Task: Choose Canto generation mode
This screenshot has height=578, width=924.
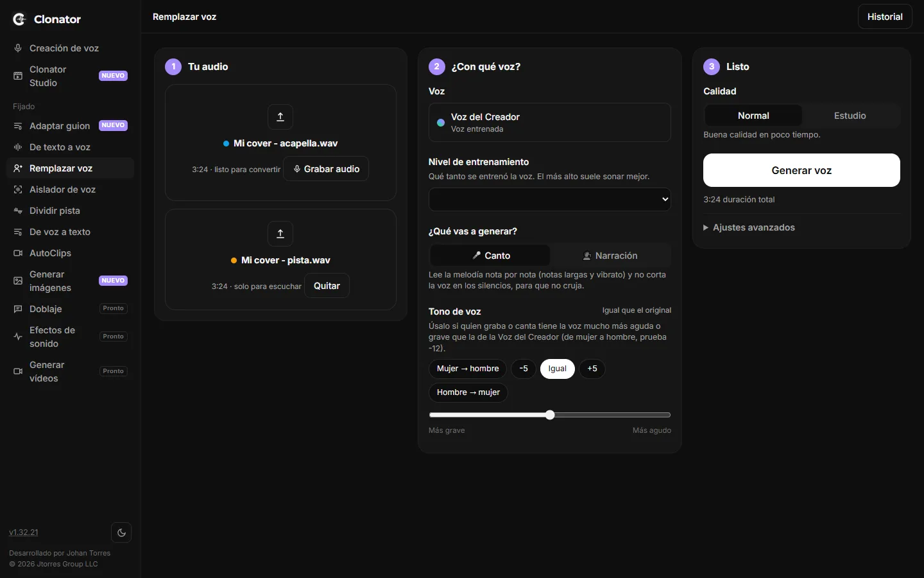Action: [490, 256]
